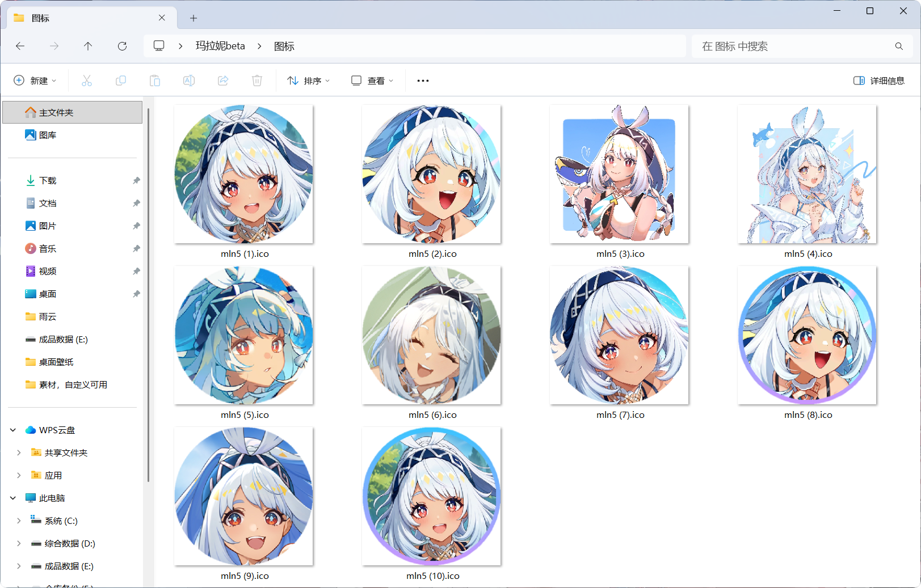Select the mln5 (3).ico thumbnail
Viewport: 921px width, 588px height.
coord(619,175)
